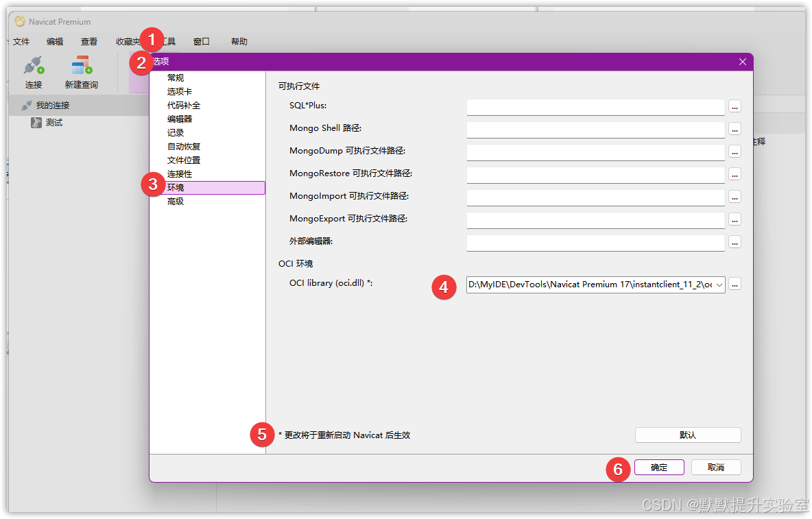Focus the Mongo Shell 路径 input field
812x519 pixels.
click(595, 130)
